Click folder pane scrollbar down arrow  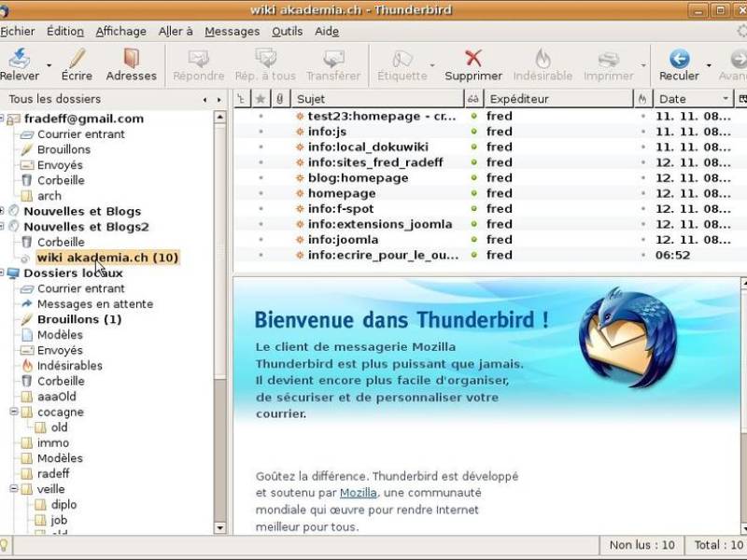220,527
